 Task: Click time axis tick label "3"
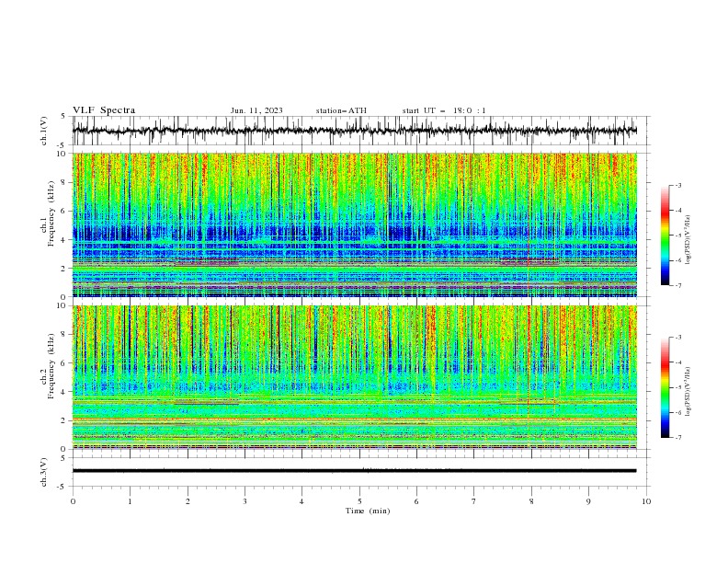pos(245,501)
